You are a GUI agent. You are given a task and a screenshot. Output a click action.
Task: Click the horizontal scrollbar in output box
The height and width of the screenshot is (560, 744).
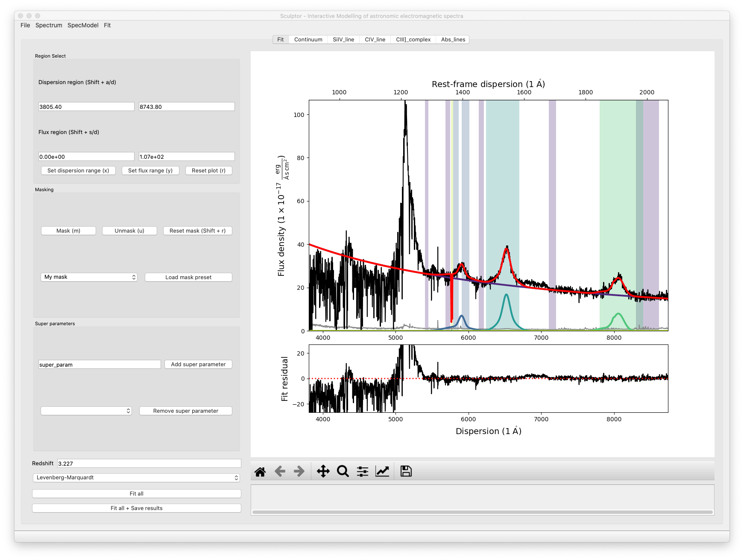pos(482,512)
